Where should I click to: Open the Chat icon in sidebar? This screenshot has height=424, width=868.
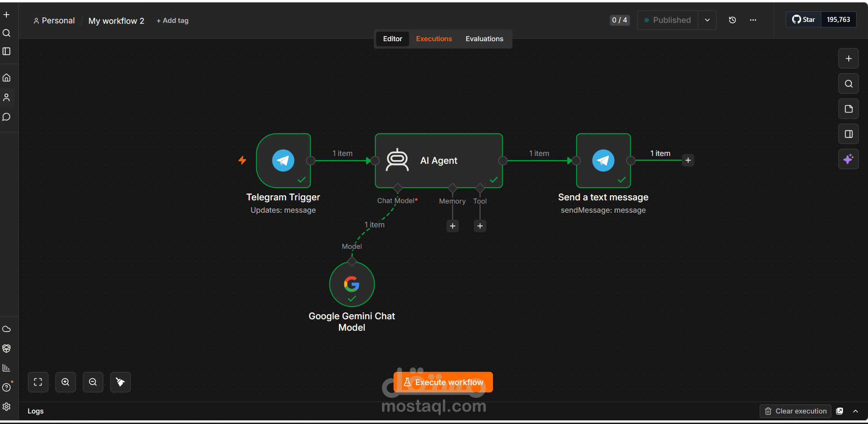pos(6,117)
